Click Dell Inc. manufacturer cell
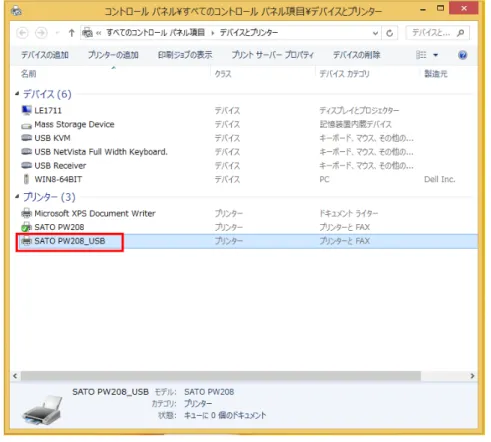491x442 pixels. [x=439, y=179]
